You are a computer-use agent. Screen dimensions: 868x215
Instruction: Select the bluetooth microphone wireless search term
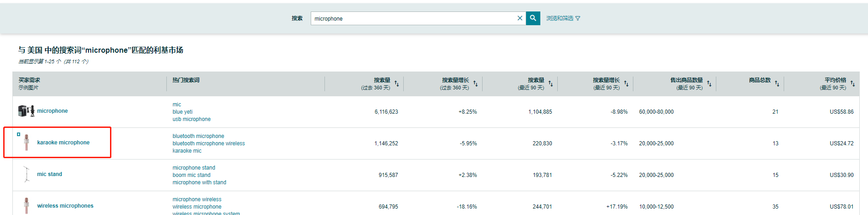click(x=209, y=143)
